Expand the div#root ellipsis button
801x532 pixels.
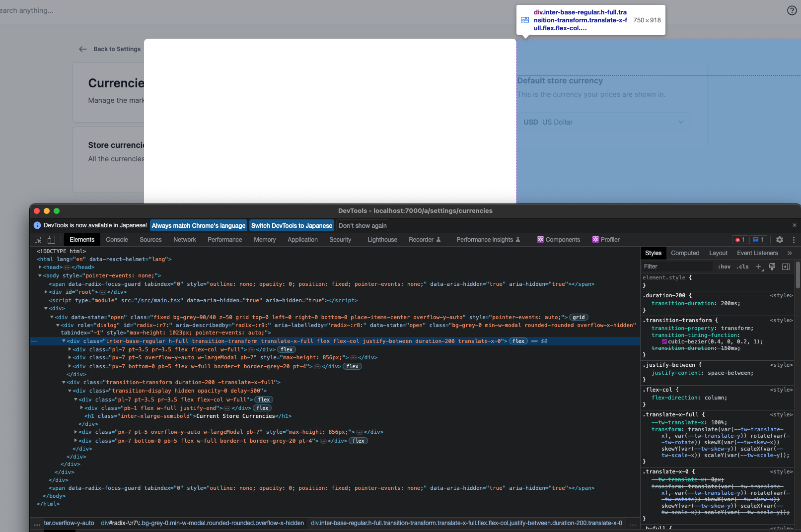pyautogui.click(x=103, y=292)
